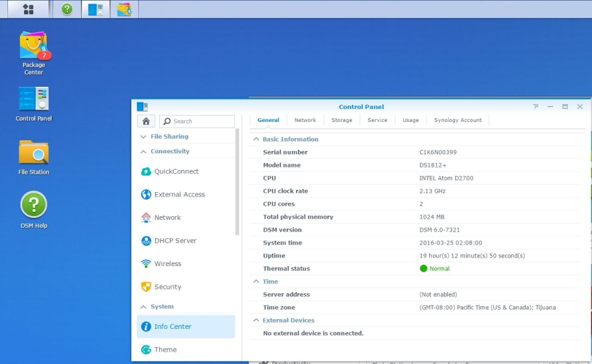Click the (Not enabled) server address

pos(438,294)
